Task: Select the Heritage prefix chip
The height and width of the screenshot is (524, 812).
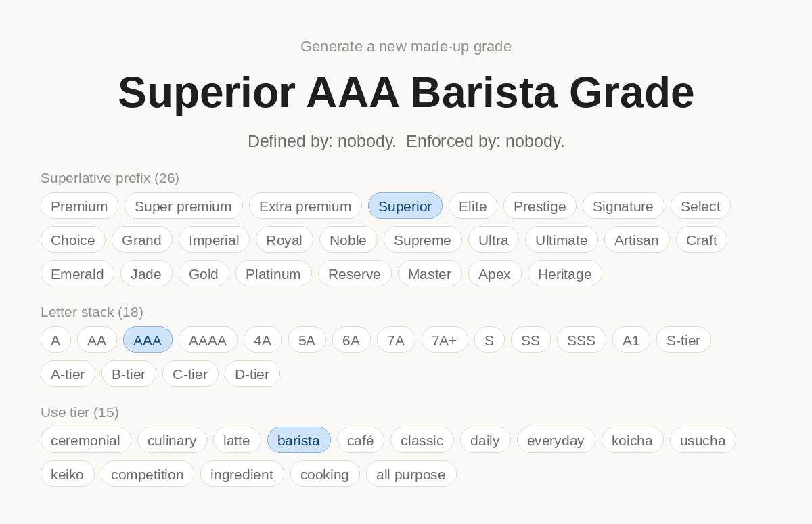Action: tap(565, 274)
